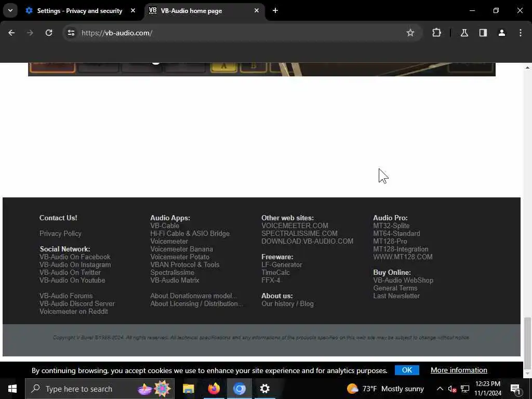
Task: Open FFX-4 freeware link
Action: click(271, 280)
